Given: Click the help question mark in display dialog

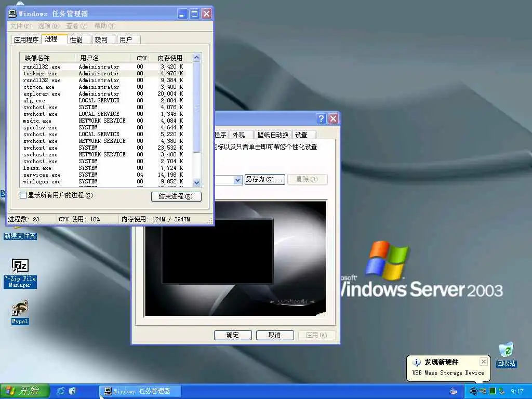Looking at the screenshot, I should click(321, 119).
